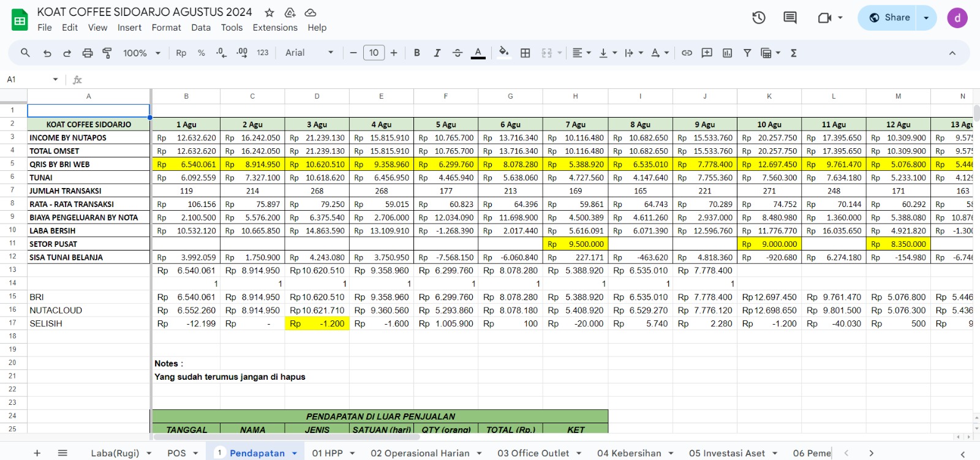Open the 123 number format menu
The width and height of the screenshot is (980, 460).
click(263, 53)
